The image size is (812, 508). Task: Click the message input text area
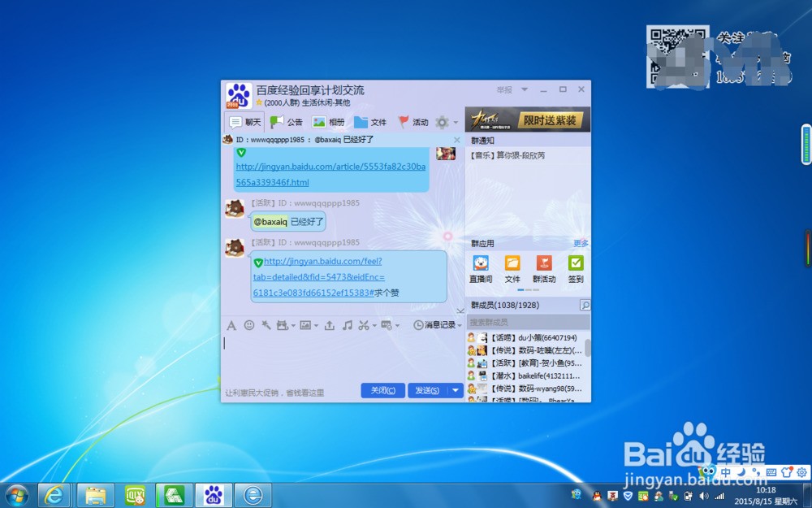point(343,357)
